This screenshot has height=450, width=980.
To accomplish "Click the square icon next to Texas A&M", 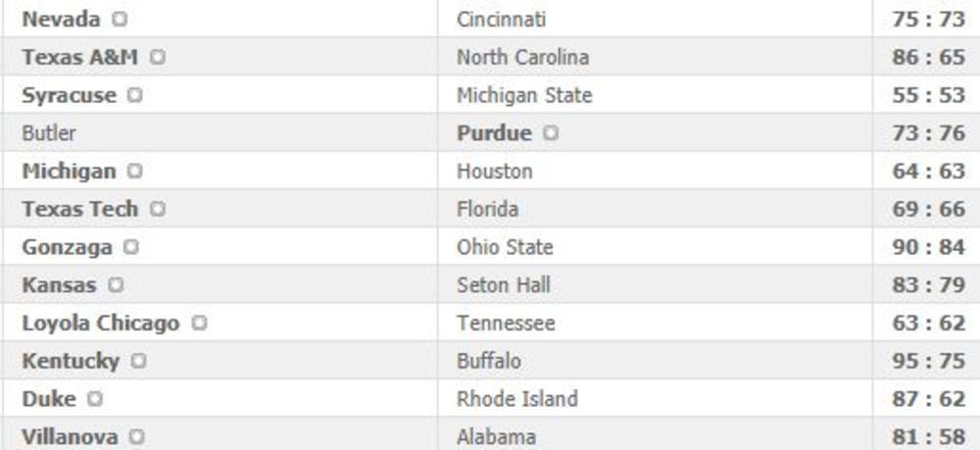I will (x=158, y=58).
